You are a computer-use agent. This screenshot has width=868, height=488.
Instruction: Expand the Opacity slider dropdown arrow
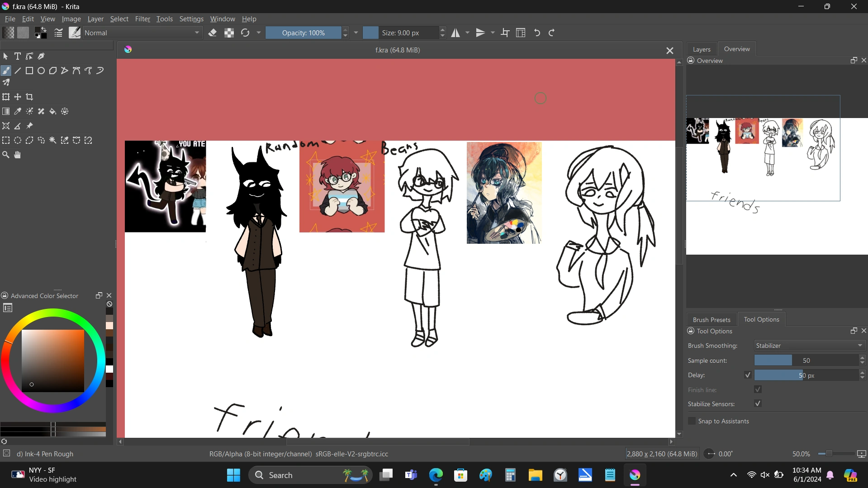356,33
